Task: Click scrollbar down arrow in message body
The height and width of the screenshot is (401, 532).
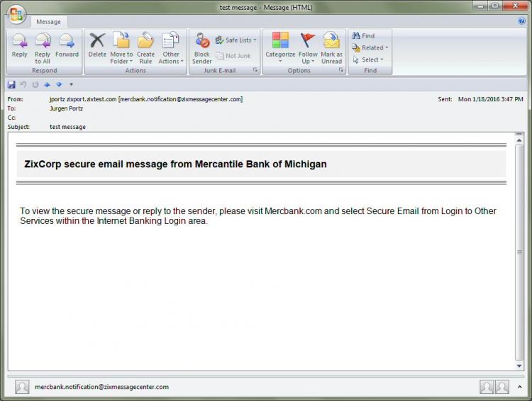Action: 519,366
